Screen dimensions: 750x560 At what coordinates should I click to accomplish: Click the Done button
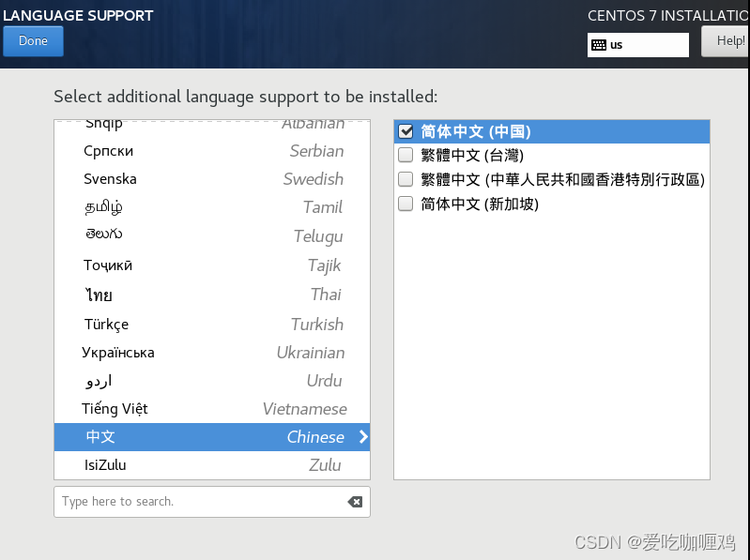[x=33, y=41]
